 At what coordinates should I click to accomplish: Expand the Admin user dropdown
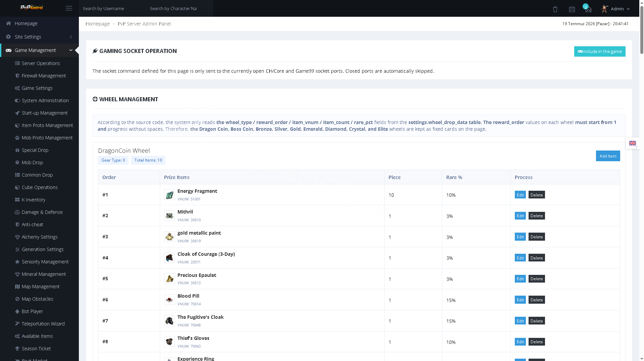click(615, 9)
